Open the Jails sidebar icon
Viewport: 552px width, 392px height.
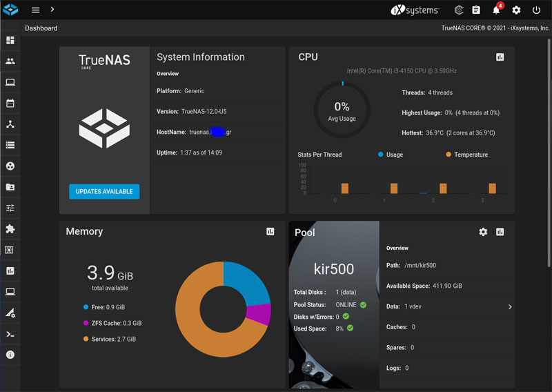[9, 250]
